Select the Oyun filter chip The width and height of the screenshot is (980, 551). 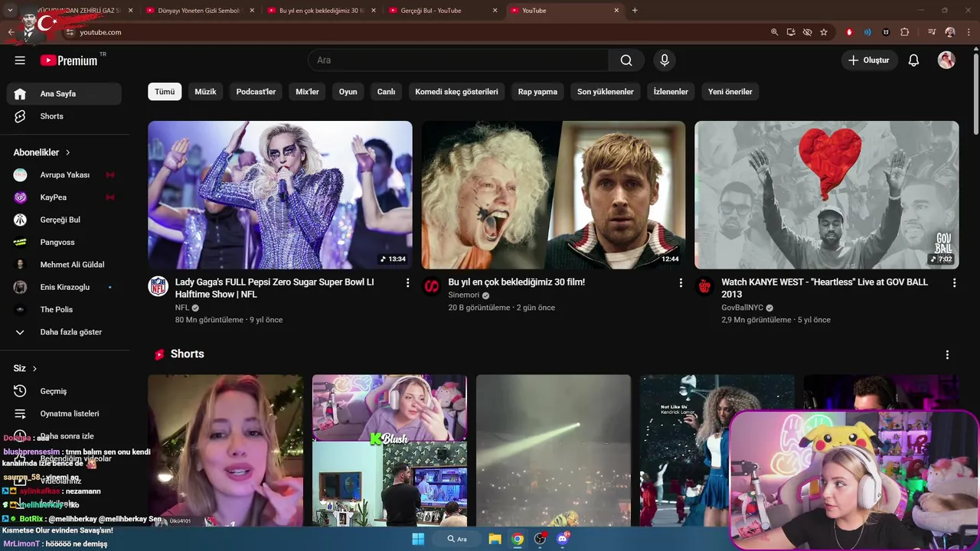pyautogui.click(x=348, y=92)
